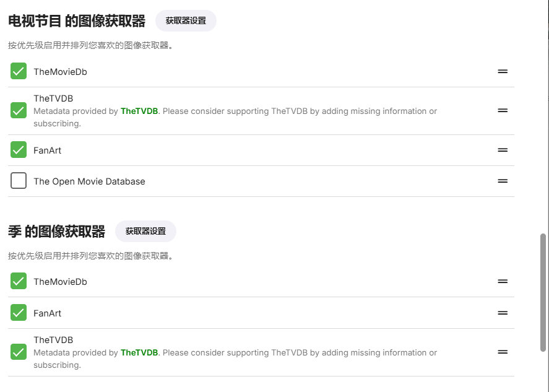Follow TheTVDB link in 季 section
549x392 pixels.
tap(139, 352)
